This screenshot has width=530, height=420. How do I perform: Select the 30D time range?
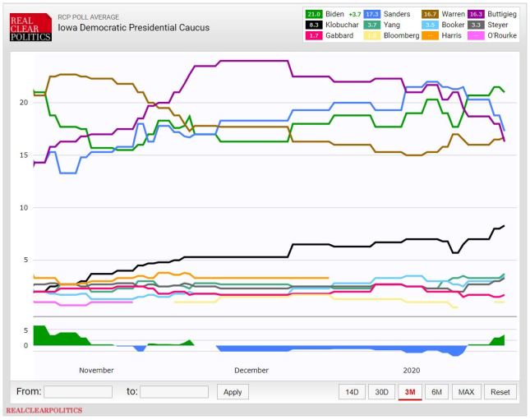point(380,392)
